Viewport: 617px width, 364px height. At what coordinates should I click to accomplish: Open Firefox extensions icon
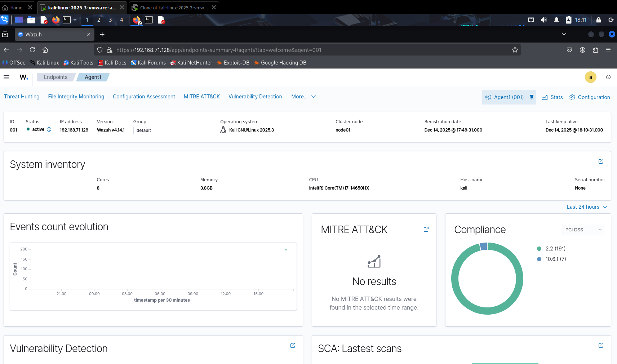[x=595, y=50]
